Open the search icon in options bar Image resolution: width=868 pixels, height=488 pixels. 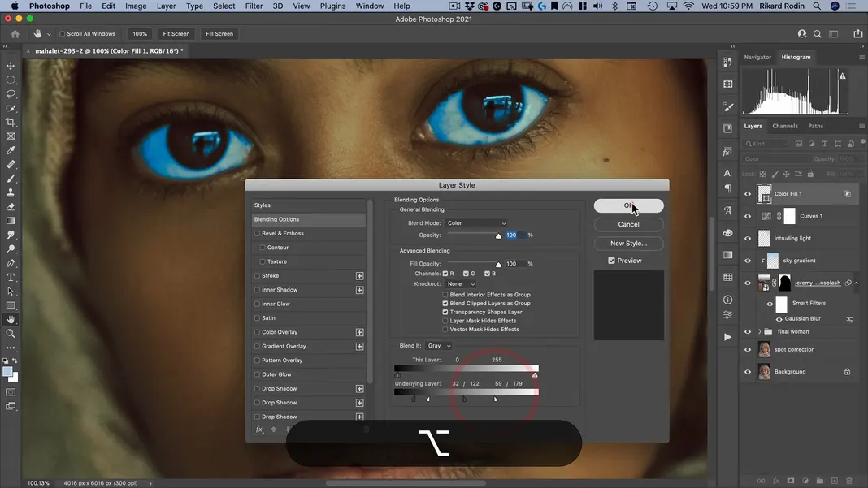point(817,34)
